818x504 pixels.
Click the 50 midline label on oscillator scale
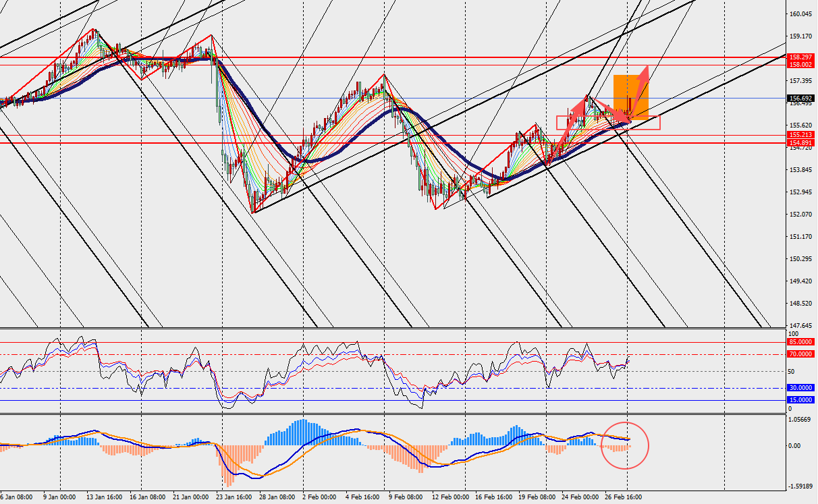point(793,371)
